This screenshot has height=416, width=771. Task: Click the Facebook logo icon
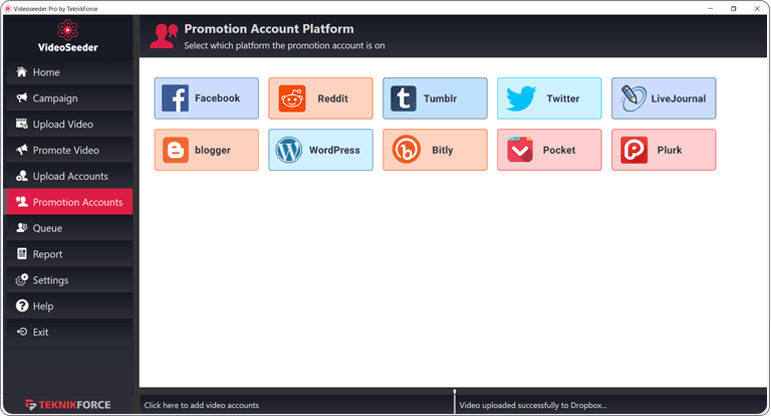tap(175, 98)
